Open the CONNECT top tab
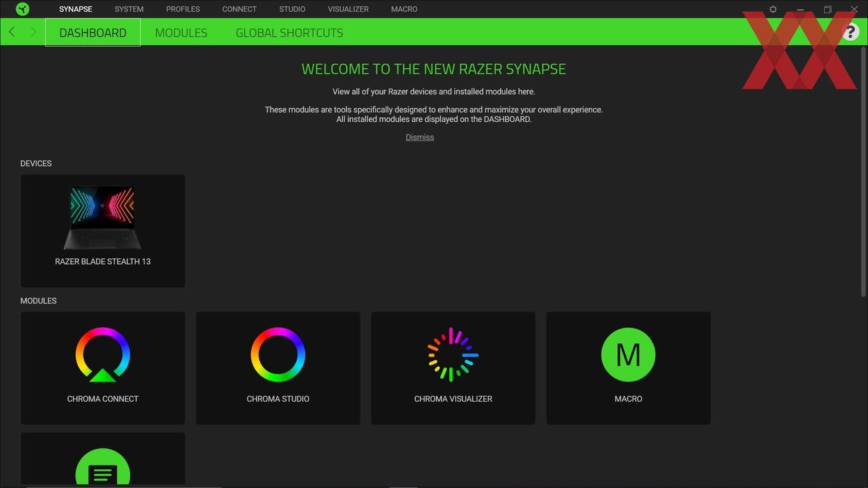This screenshot has height=488, width=868. 239,9
